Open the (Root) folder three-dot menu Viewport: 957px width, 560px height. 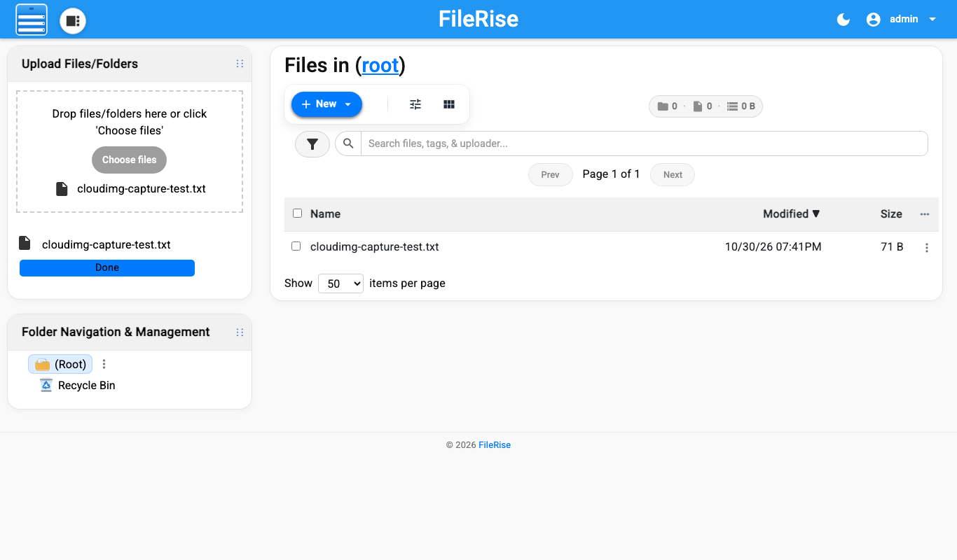(x=104, y=364)
